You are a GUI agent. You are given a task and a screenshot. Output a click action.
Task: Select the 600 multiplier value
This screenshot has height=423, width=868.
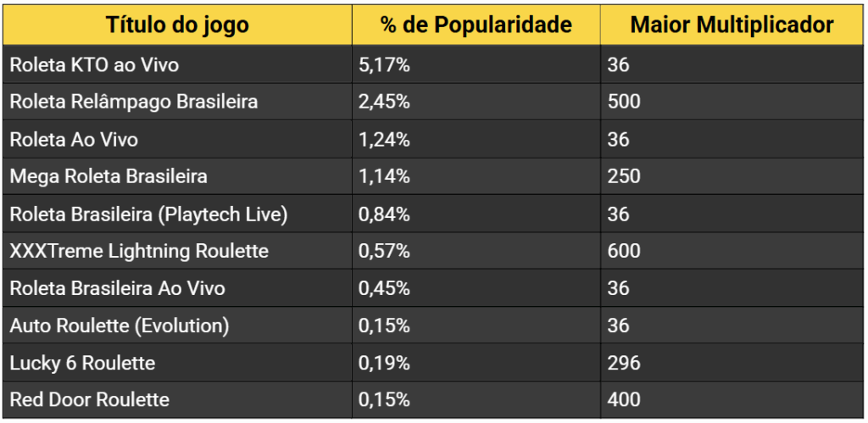(x=624, y=251)
